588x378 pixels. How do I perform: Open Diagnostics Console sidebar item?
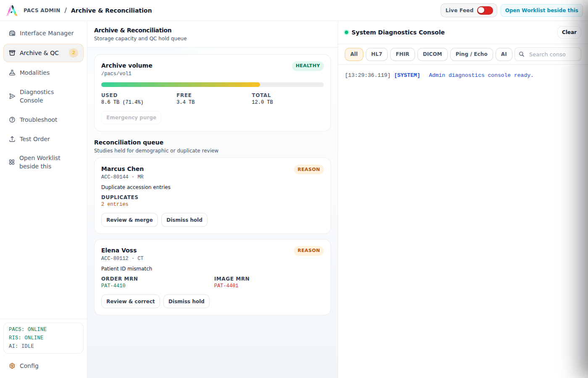coord(43,96)
